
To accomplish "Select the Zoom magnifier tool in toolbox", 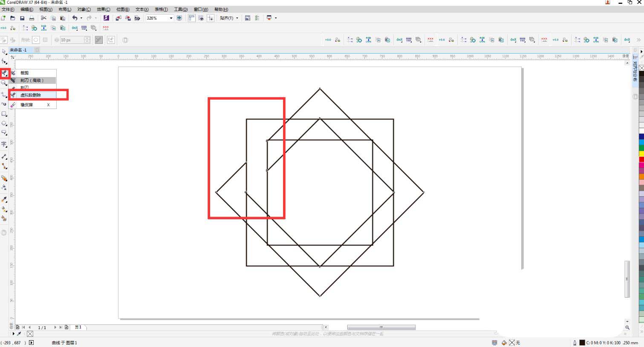I will click(4, 83).
